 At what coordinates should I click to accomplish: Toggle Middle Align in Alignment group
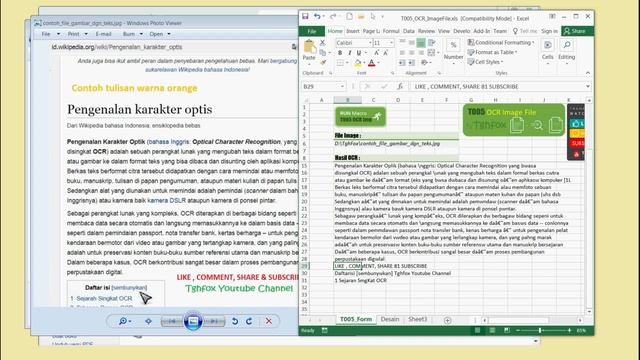(411, 42)
